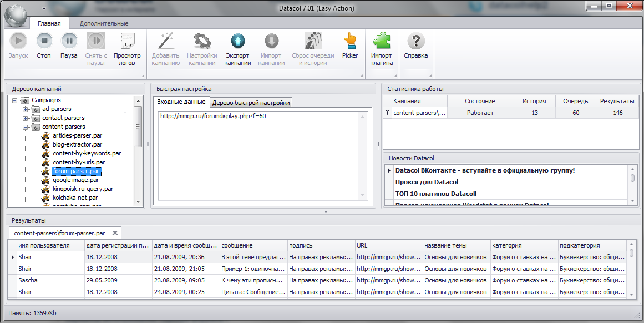Click Экспорт кампании upload icon
644x323 pixels.
238,41
